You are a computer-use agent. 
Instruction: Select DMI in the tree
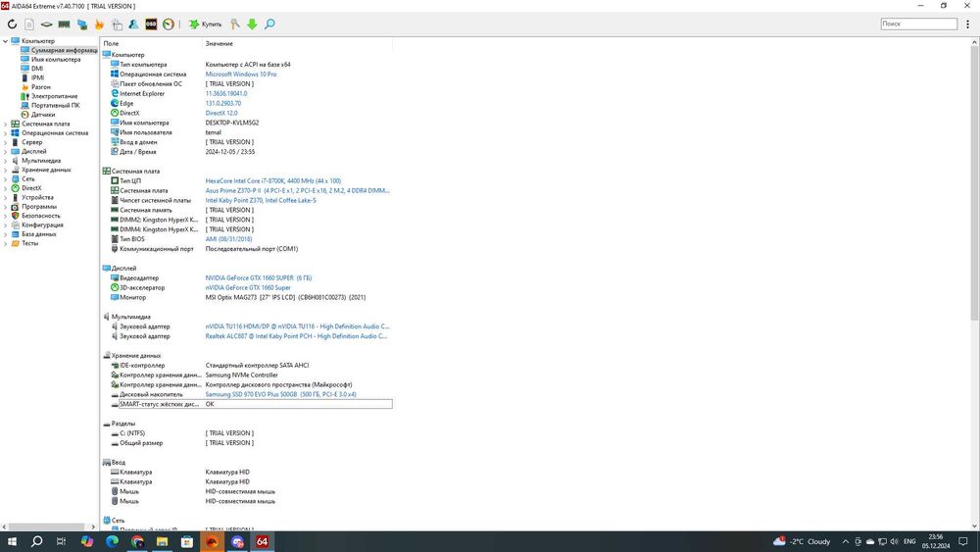click(37, 69)
